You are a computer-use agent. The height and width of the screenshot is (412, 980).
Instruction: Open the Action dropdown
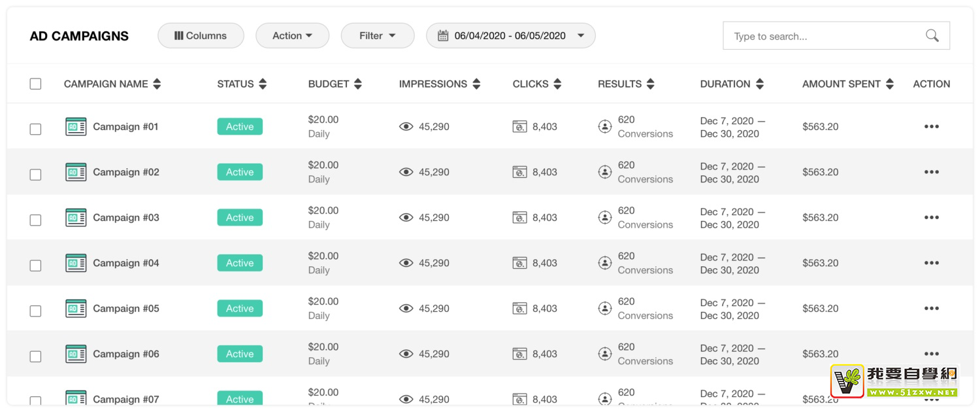(x=292, y=36)
